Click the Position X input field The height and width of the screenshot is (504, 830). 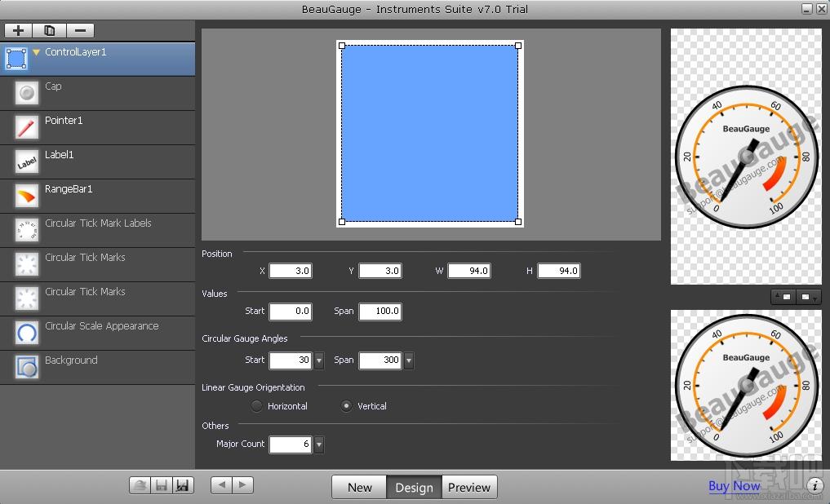coord(291,271)
